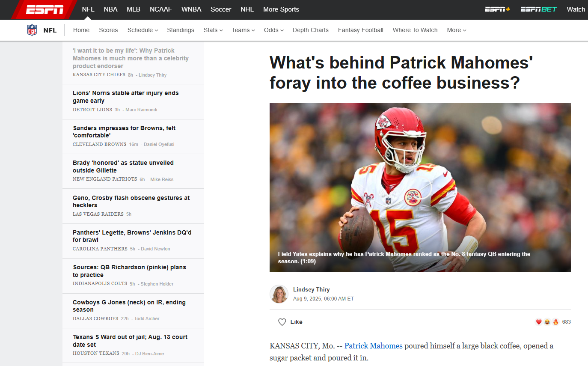Click the DETROIT LIONS team tag

pyautogui.click(x=92, y=110)
